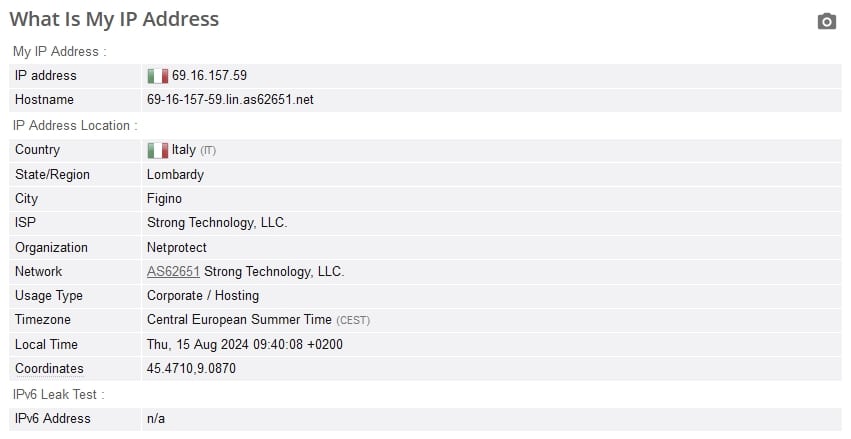Click the Italy country name text

point(184,150)
